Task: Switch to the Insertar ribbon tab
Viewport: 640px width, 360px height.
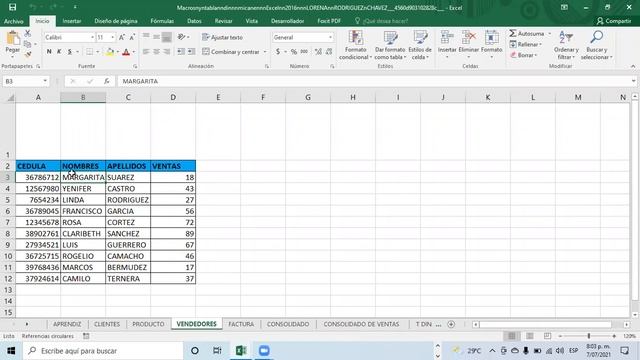Action: (x=72, y=21)
